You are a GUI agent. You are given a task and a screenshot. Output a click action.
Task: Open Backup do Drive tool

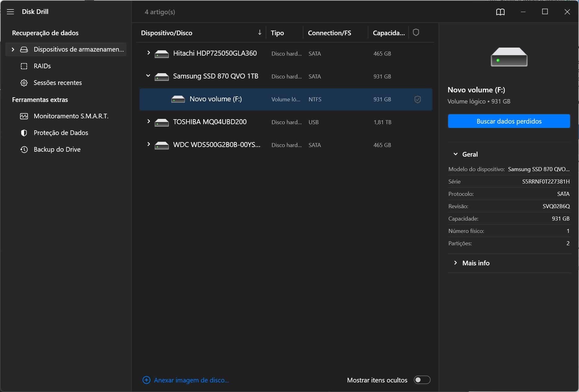[x=57, y=150]
